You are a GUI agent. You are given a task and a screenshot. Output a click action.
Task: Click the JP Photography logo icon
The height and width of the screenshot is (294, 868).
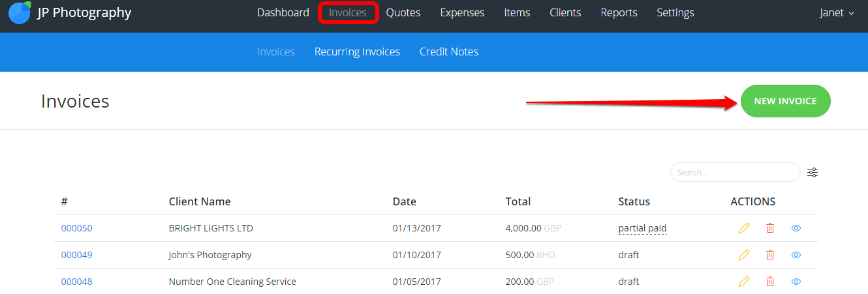20,12
